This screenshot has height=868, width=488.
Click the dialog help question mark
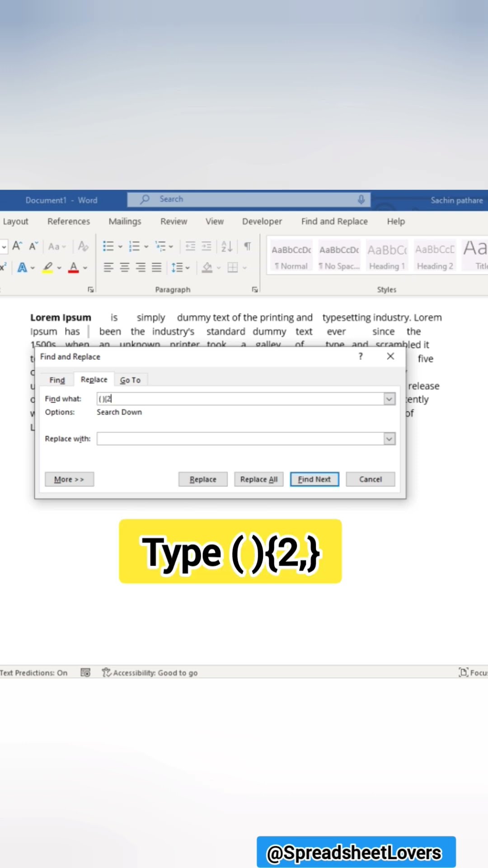tap(361, 356)
